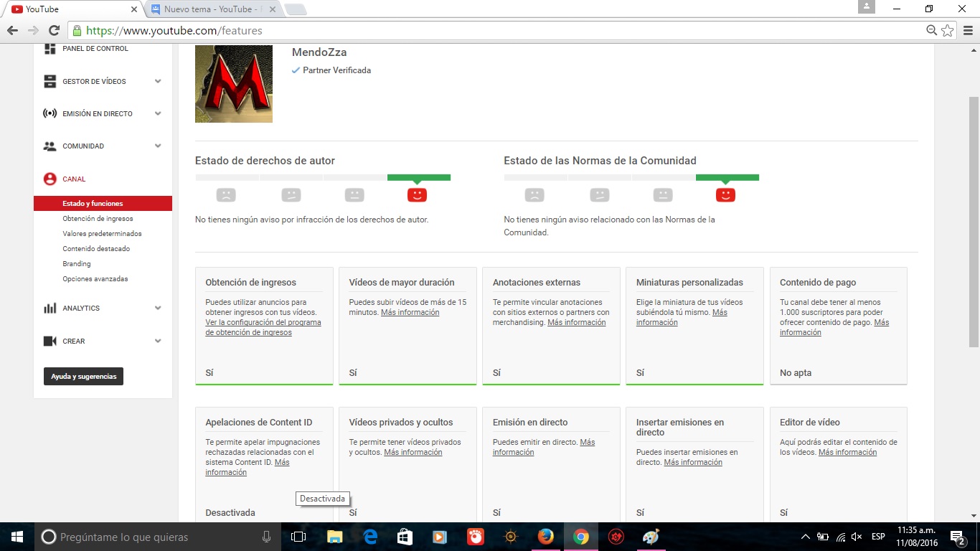Reload the page with the refresh icon
The width and height of the screenshot is (980, 551).
coord(54,30)
